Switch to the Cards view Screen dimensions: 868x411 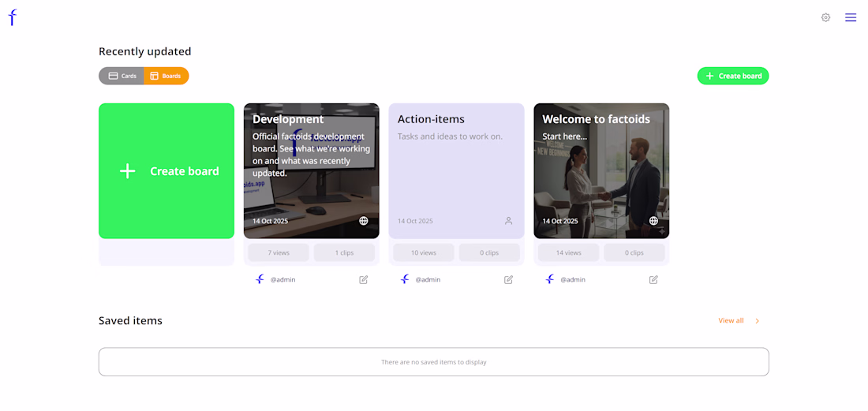pos(122,76)
